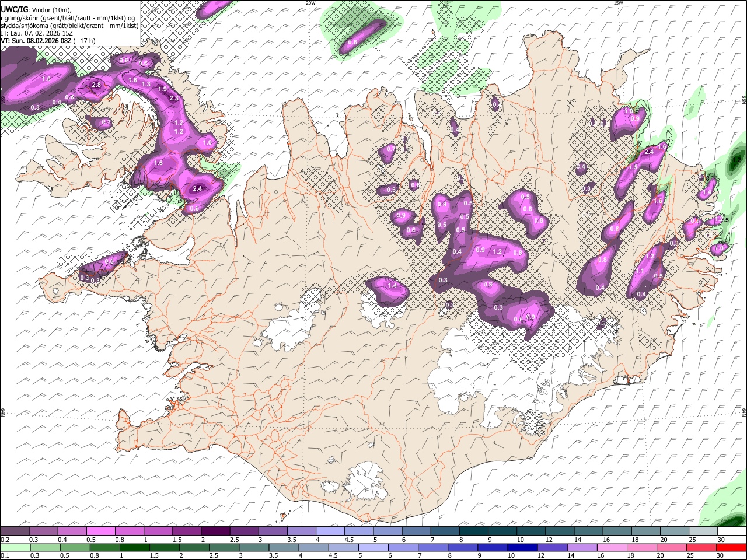Image resolution: width=747 pixels, height=560 pixels.
Task: Pick the darkest green 1–1.5 rain legend swatch
Action: pos(135,547)
